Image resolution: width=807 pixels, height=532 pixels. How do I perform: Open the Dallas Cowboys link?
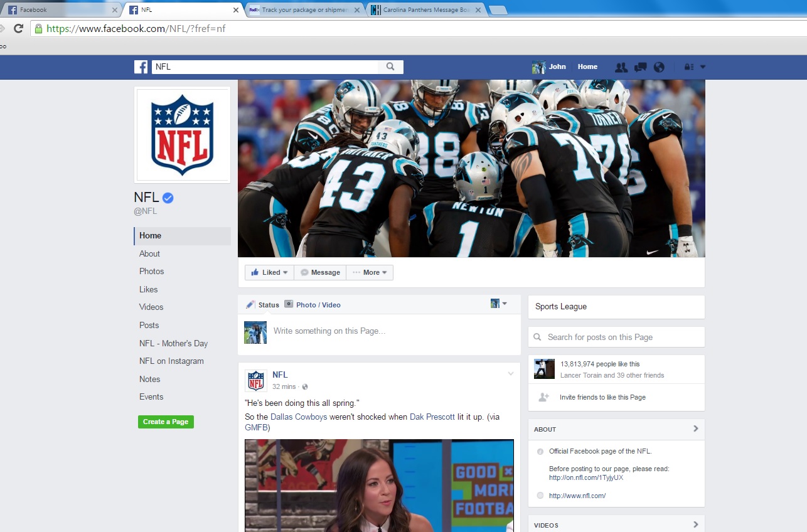pyautogui.click(x=299, y=417)
